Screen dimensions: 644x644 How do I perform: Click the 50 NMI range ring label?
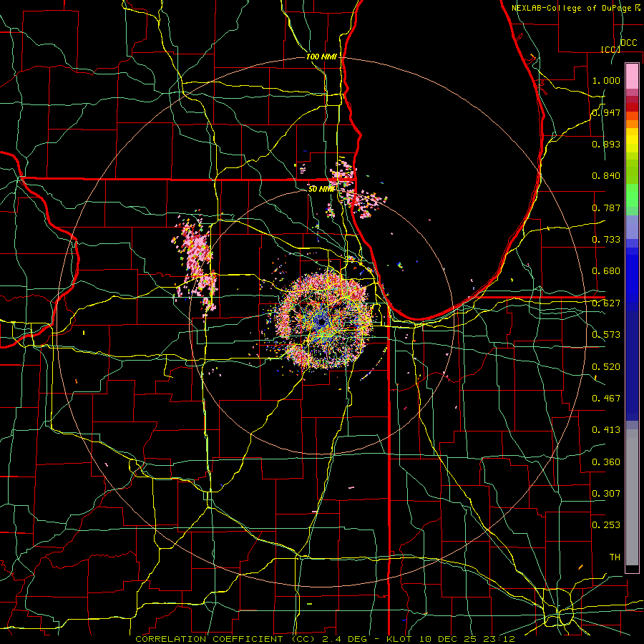click(321, 189)
